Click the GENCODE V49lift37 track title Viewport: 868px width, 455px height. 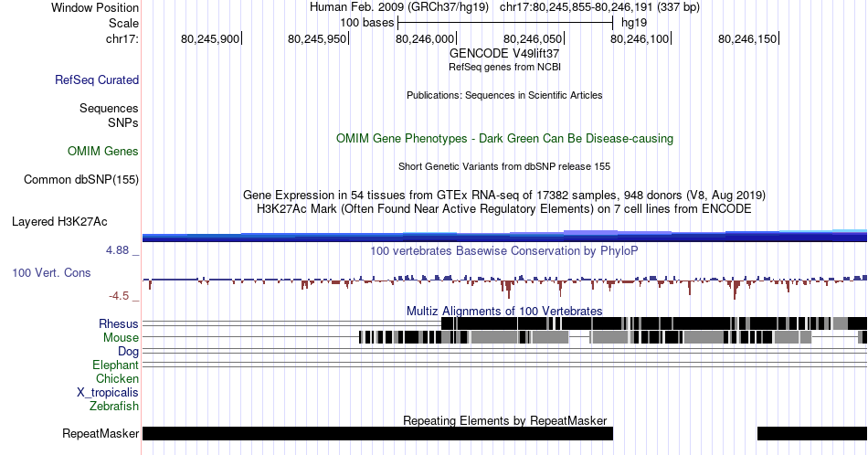[x=504, y=53]
